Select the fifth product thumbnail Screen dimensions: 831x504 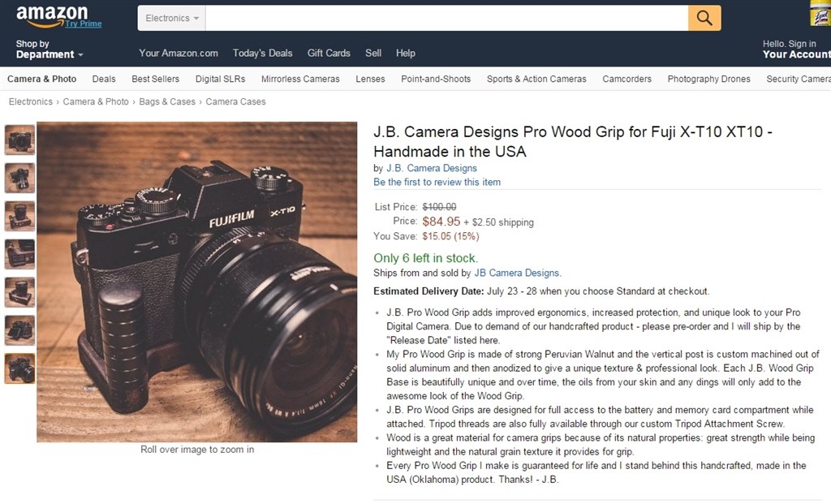tap(20, 292)
